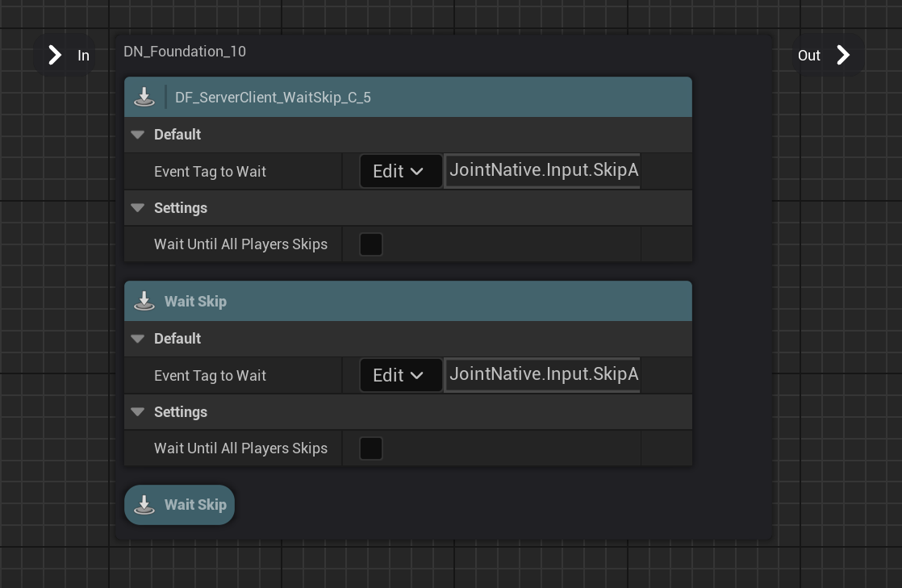Select the expanded Wait Skip panel header title
This screenshot has width=902, height=588.
(x=195, y=302)
